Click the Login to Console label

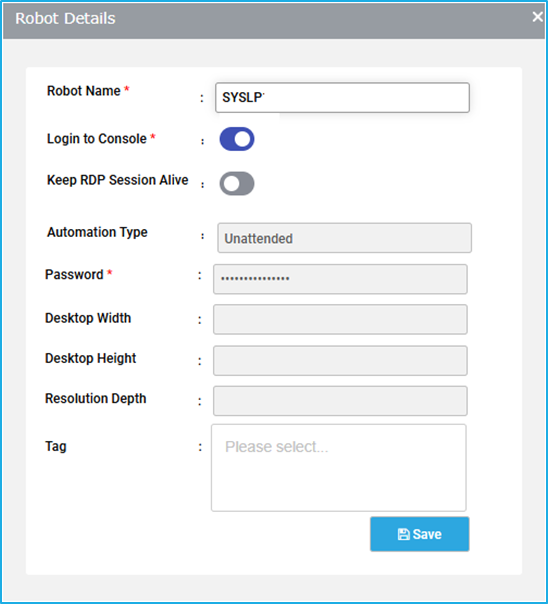pos(97,139)
